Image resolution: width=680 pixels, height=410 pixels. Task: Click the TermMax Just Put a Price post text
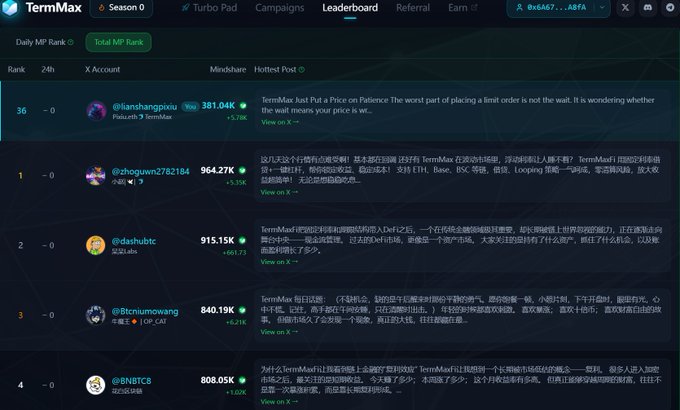pos(458,105)
